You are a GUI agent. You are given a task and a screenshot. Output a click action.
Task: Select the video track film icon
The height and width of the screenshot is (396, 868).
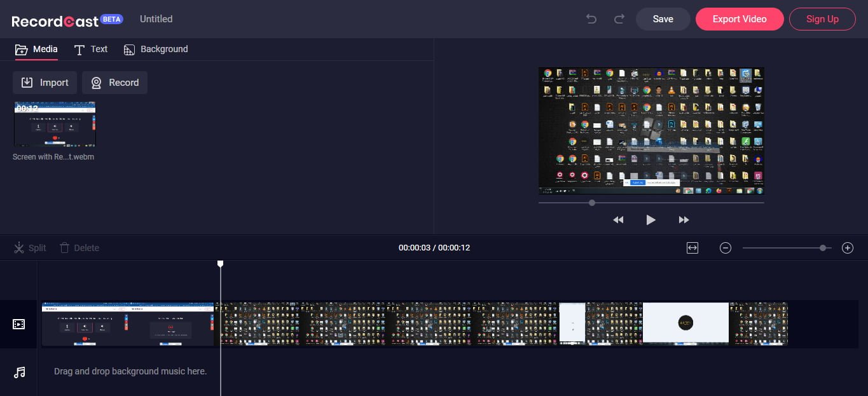click(19, 324)
